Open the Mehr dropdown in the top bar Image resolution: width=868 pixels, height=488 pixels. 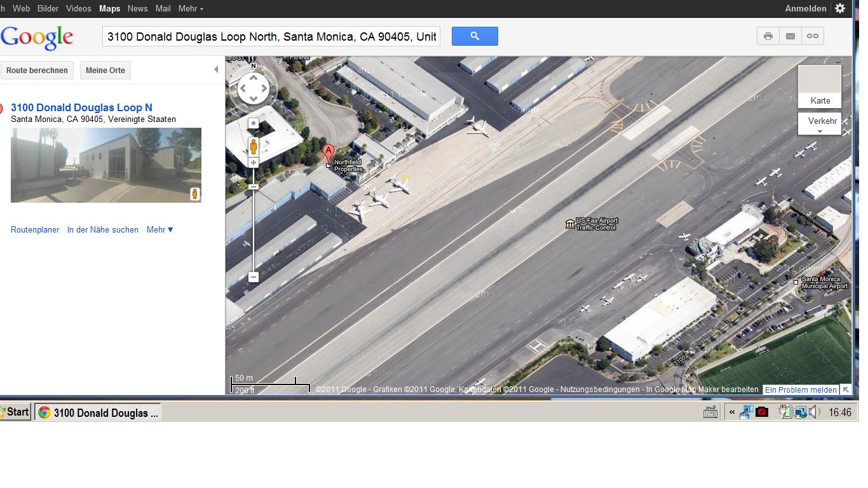tap(191, 8)
